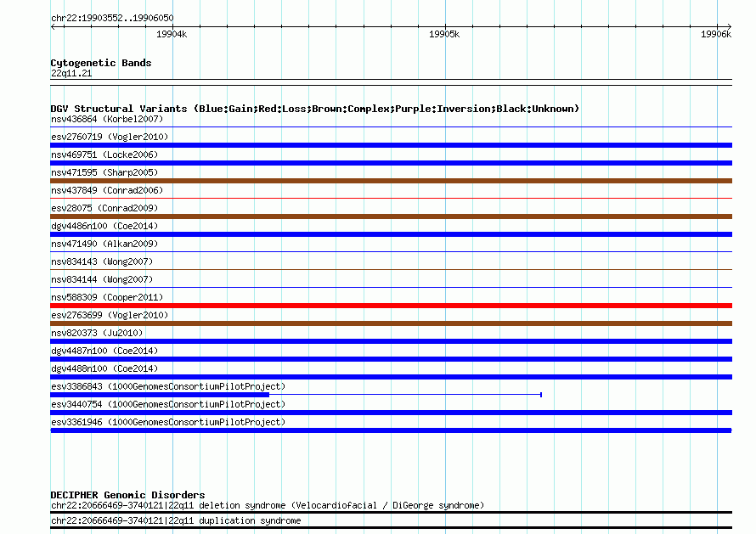The image size is (756, 534).
Task: Open variant nsv436864 (Korbel2007)
Action: click(107, 119)
